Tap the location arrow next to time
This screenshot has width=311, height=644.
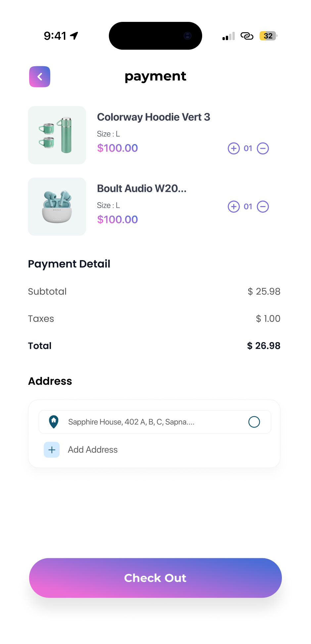tap(74, 35)
